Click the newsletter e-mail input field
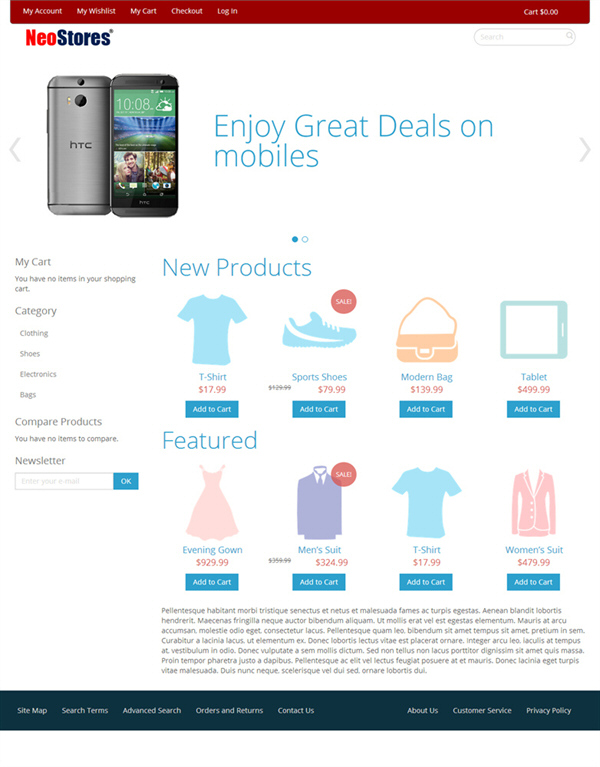This screenshot has width=600, height=767. click(64, 481)
